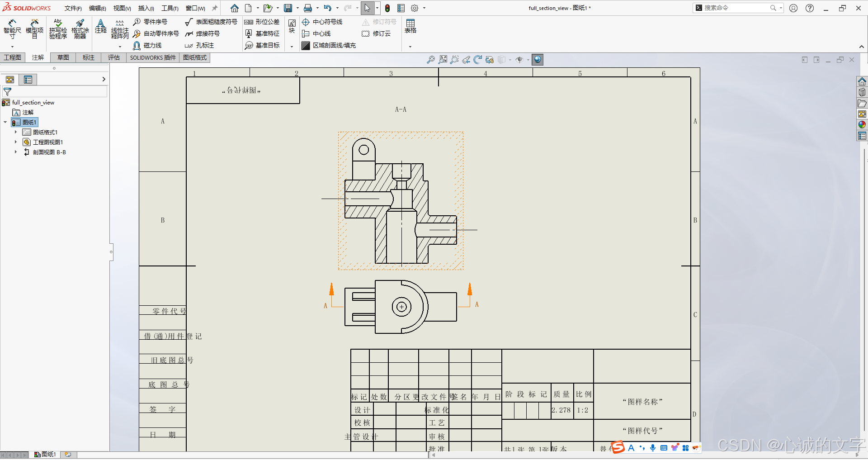The image size is (868, 460).
Task: Open the Options gear icon
Action: tap(415, 8)
